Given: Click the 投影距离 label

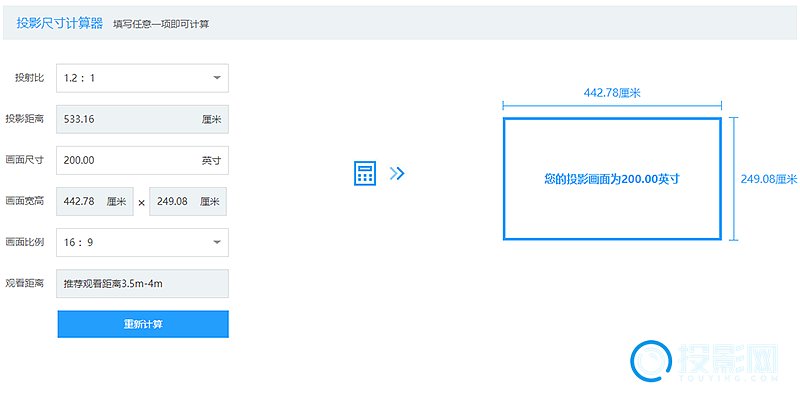Looking at the screenshot, I should tap(24, 119).
